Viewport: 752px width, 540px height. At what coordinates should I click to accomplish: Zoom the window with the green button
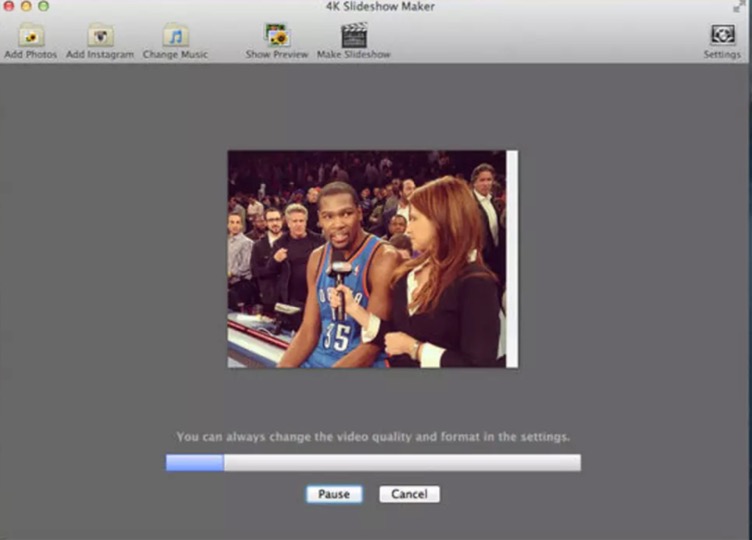43,6
